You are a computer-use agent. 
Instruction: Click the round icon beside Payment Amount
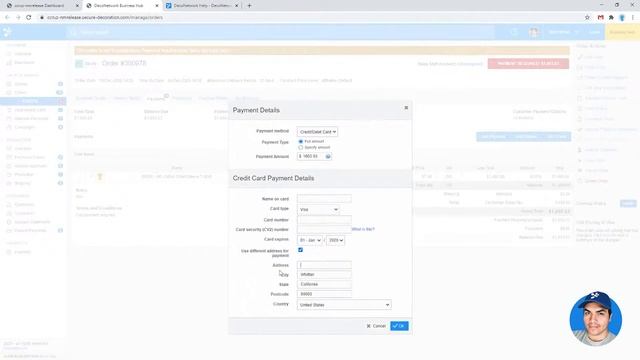pyautogui.click(x=328, y=156)
